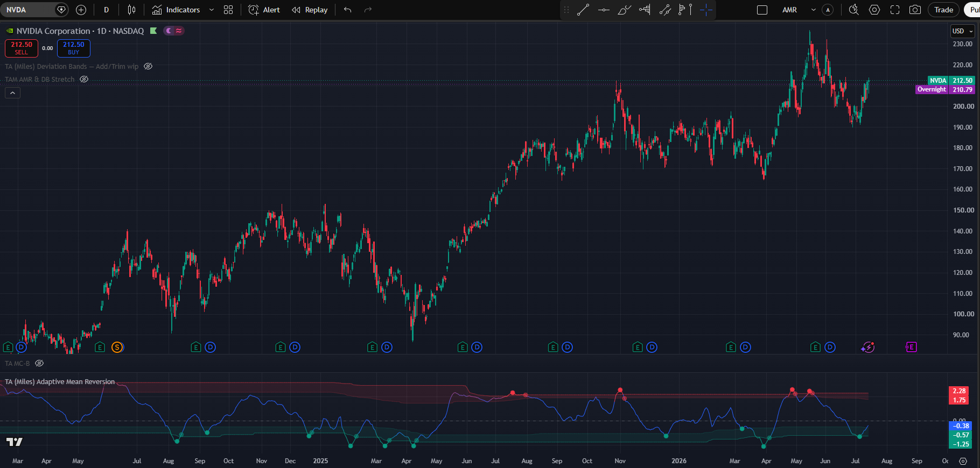Open the candlestick chart type menu
This screenshot has width=980, height=468.
pyautogui.click(x=132, y=10)
